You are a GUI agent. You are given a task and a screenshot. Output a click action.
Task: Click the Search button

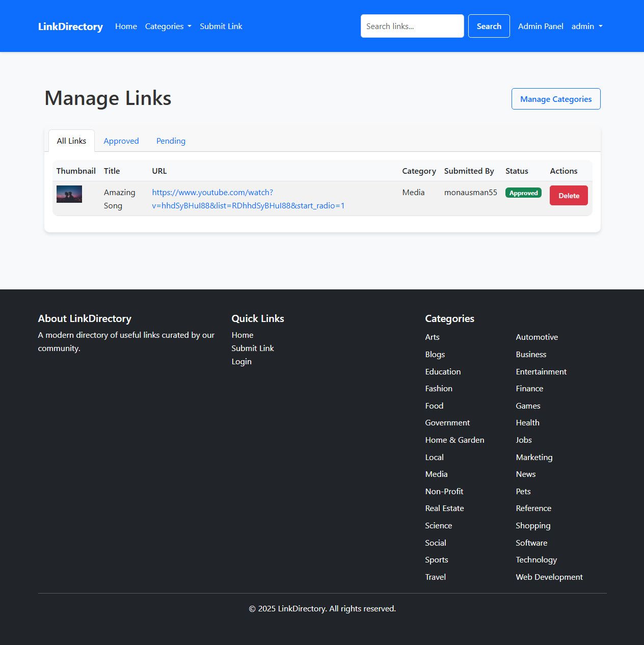click(x=489, y=26)
